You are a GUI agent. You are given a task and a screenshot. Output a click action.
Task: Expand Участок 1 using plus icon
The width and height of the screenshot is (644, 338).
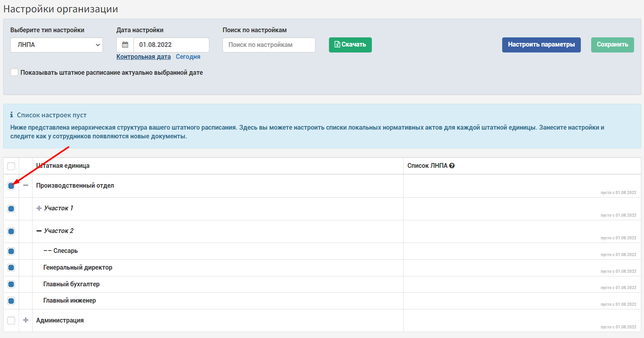(x=39, y=208)
